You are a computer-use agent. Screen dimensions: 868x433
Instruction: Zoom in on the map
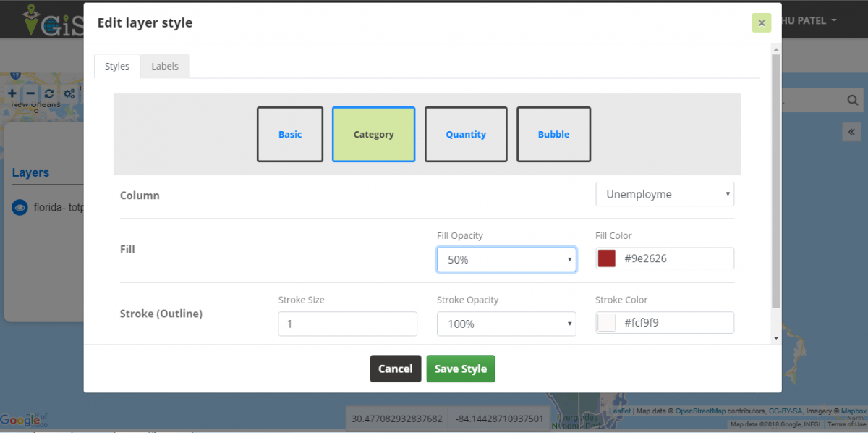click(12, 93)
